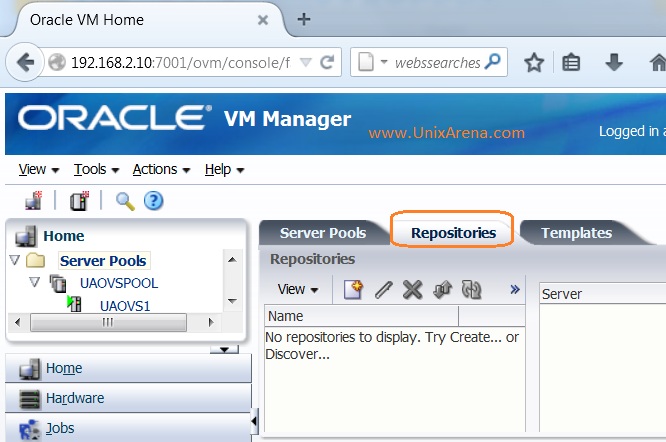The height and width of the screenshot is (442, 666).
Task: Click the Server Pools folder icon
Action: coord(35,260)
